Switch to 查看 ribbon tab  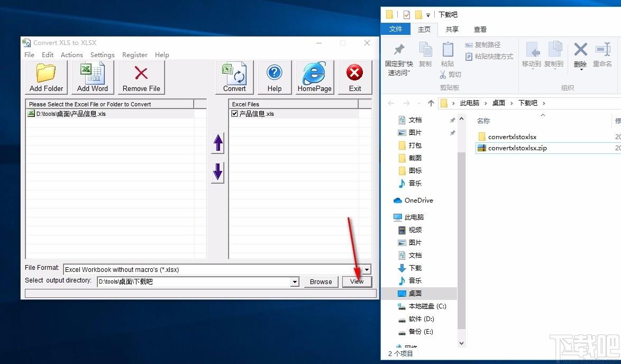[480, 29]
